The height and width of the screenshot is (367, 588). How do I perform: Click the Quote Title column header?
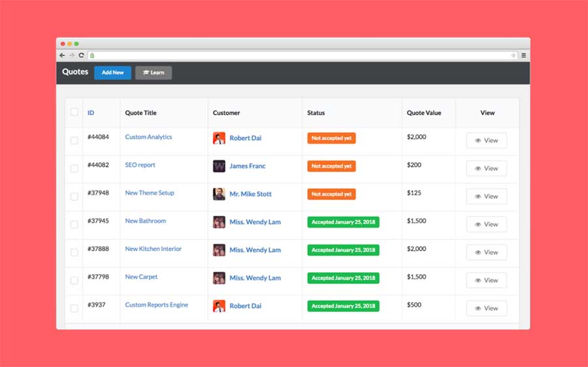click(140, 113)
